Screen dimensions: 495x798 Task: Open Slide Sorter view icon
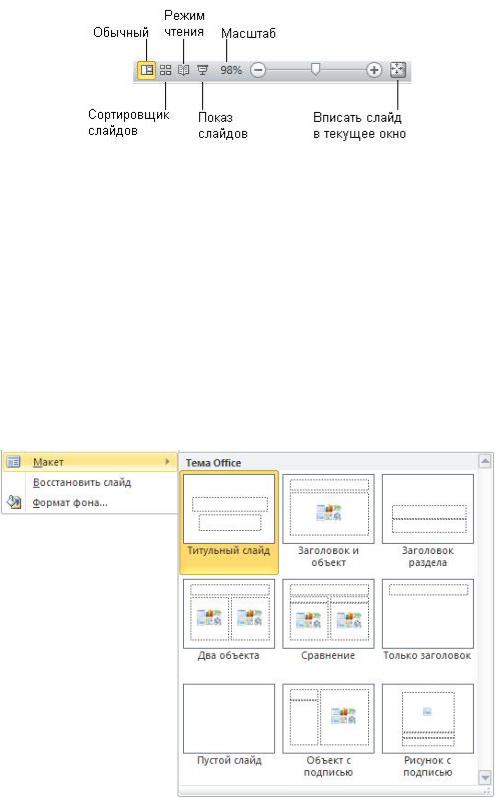(165, 70)
